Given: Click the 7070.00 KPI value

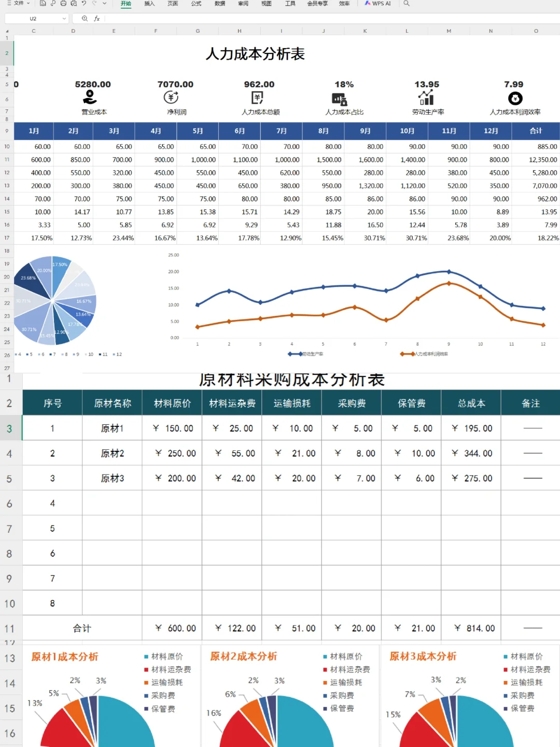Looking at the screenshot, I should (175, 84).
